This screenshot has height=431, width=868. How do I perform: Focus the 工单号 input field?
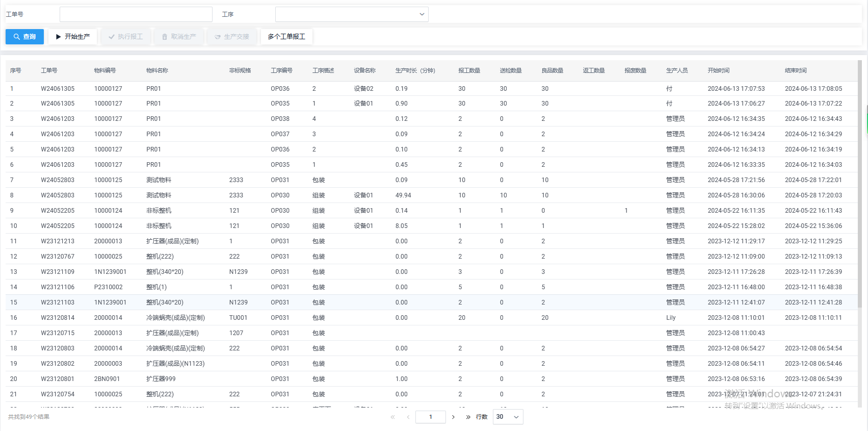click(x=136, y=14)
